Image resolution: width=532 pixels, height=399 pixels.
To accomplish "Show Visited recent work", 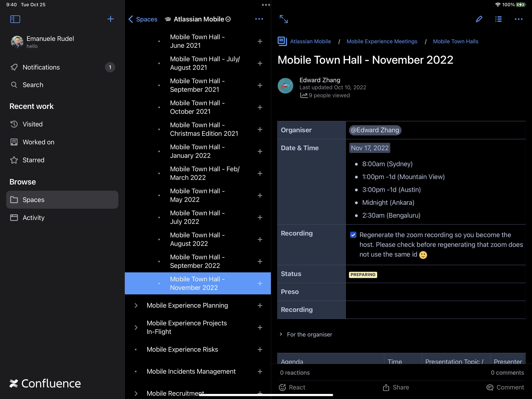I will [x=62, y=124].
